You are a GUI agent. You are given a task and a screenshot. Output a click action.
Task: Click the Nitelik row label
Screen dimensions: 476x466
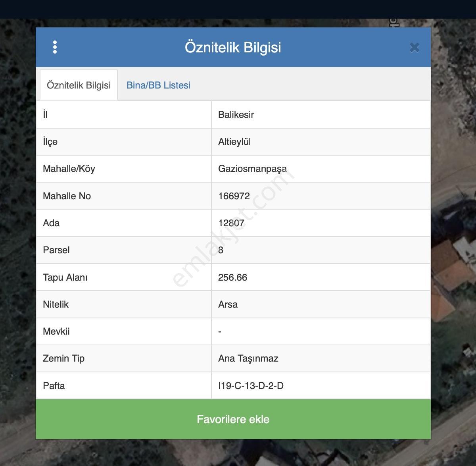click(56, 304)
